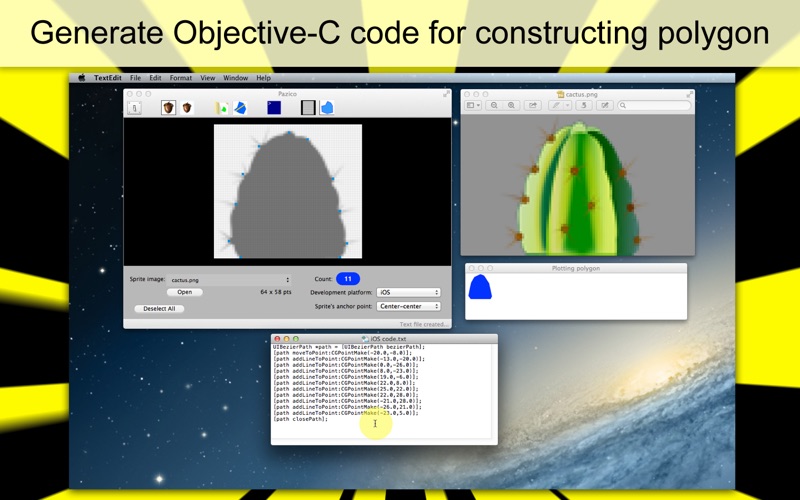Open the Help menu

coord(263,78)
